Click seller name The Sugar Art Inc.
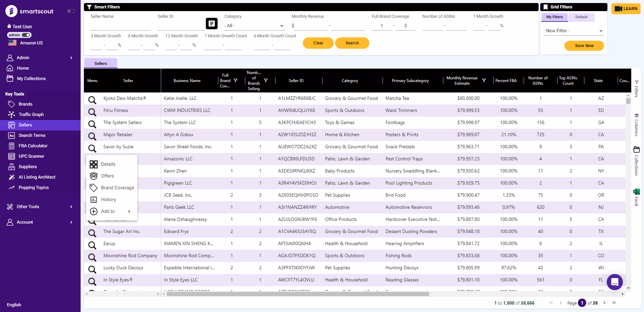The height and width of the screenshot is (312, 644). click(122, 231)
